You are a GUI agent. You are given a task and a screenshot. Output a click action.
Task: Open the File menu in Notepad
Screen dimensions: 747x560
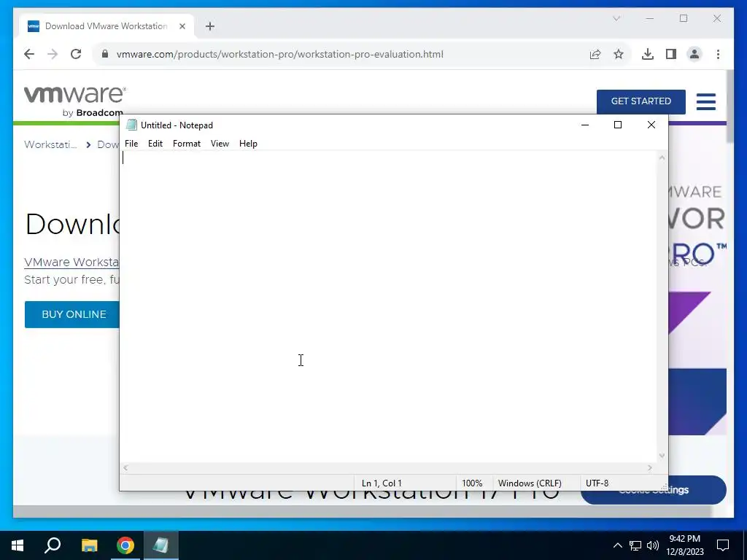(131, 144)
